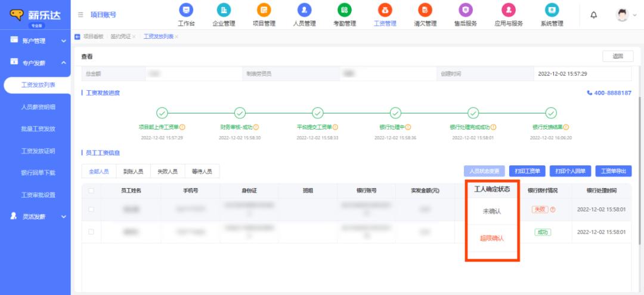Click the 打印工资单 button

click(x=527, y=171)
